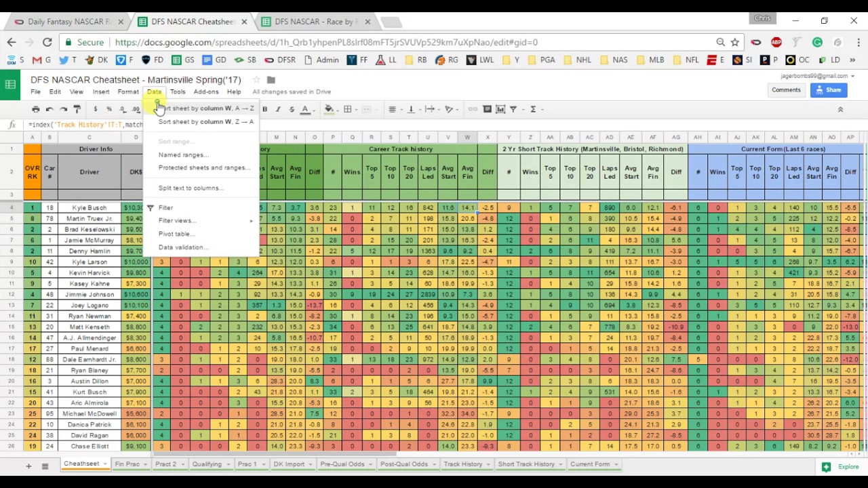Viewport: 868px width, 488px height.
Task: Click the browser address bar URL
Action: (326, 42)
